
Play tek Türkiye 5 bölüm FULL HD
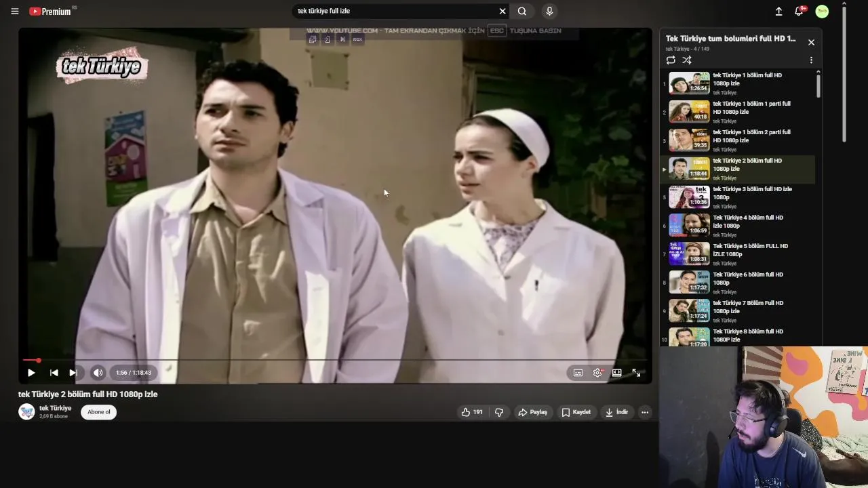point(738,254)
